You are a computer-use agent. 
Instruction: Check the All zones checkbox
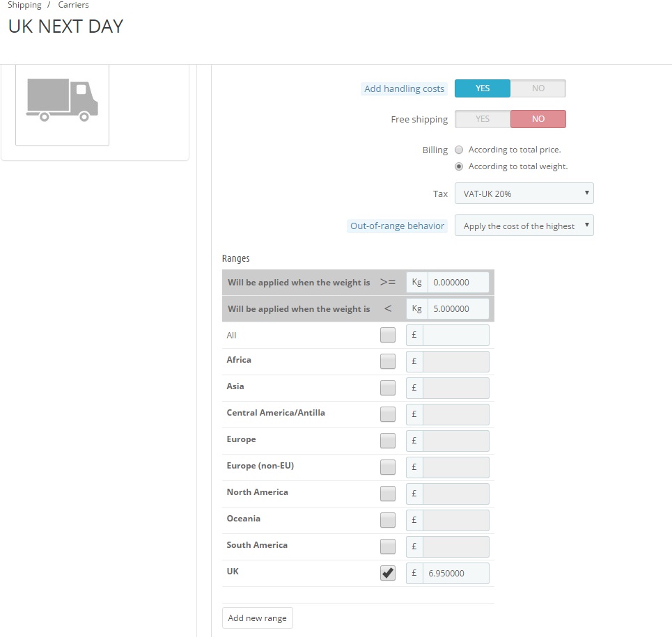click(388, 335)
